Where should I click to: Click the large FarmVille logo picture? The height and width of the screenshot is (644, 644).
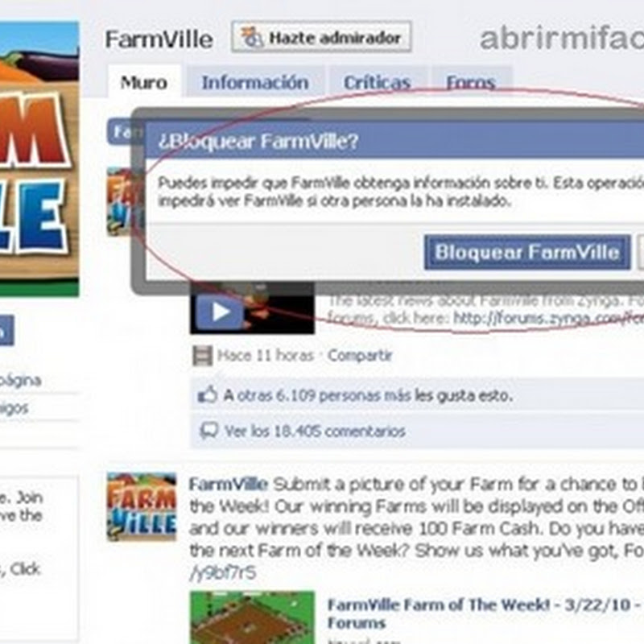(x=39, y=159)
